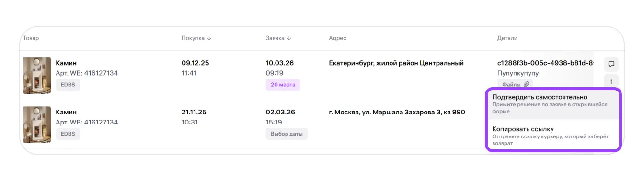This screenshot has width=644, height=181.
Task: Open the chat message icon for first row
Action: (611, 64)
